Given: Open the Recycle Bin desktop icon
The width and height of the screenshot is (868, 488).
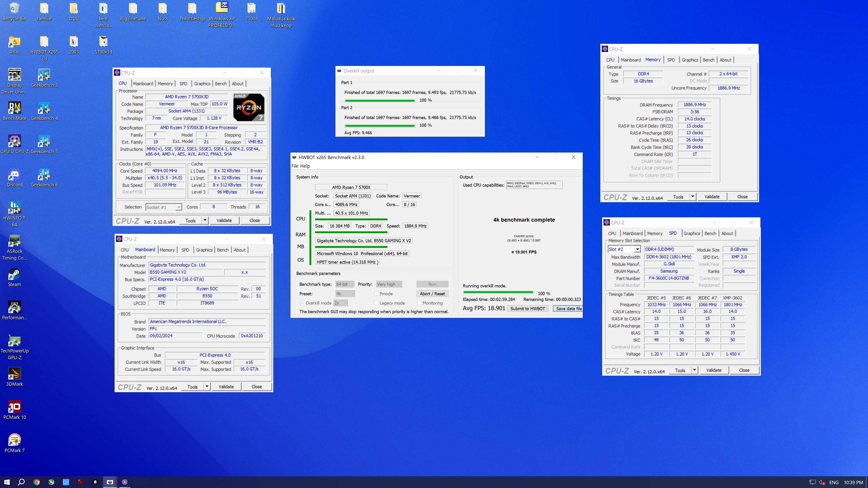Looking at the screenshot, I should pyautogui.click(x=14, y=12).
